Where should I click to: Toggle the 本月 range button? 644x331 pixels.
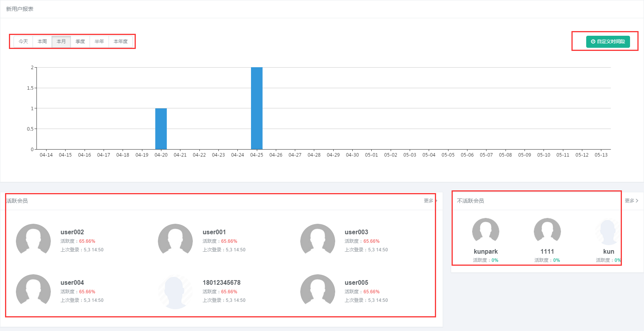pyautogui.click(x=61, y=42)
